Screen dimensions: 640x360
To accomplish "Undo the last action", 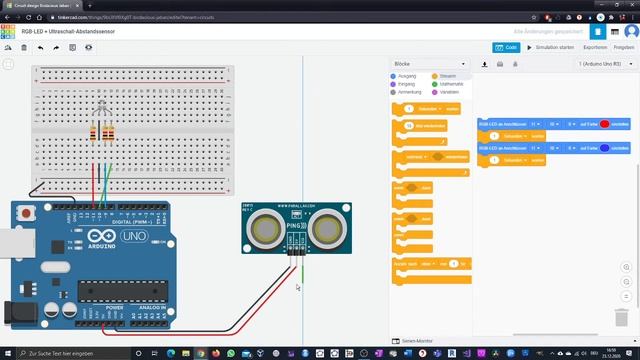I will pos(40,48).
